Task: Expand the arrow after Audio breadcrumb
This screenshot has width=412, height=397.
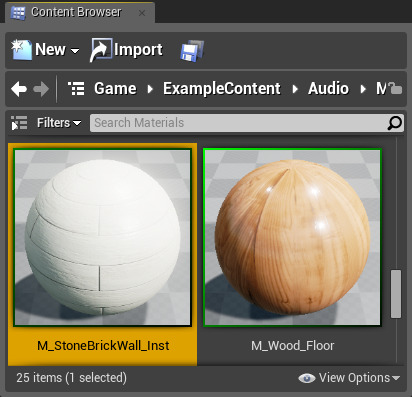Action: pos(363,89)
